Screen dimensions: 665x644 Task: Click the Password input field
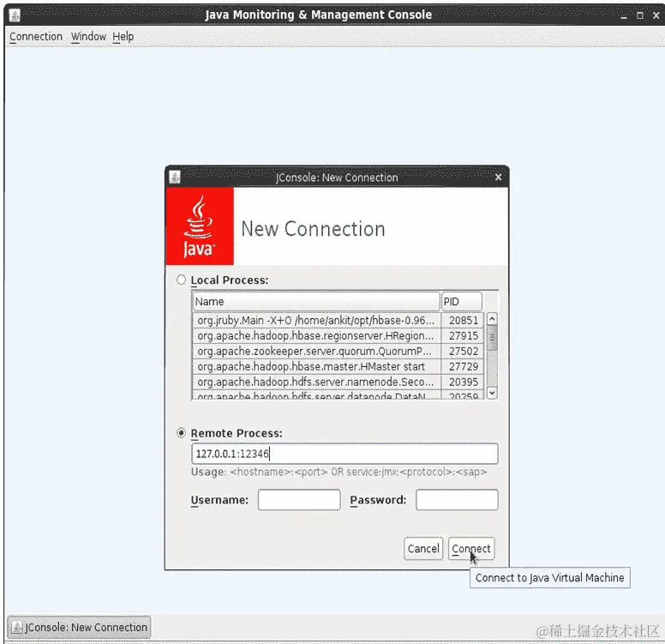tap(457, 499)
